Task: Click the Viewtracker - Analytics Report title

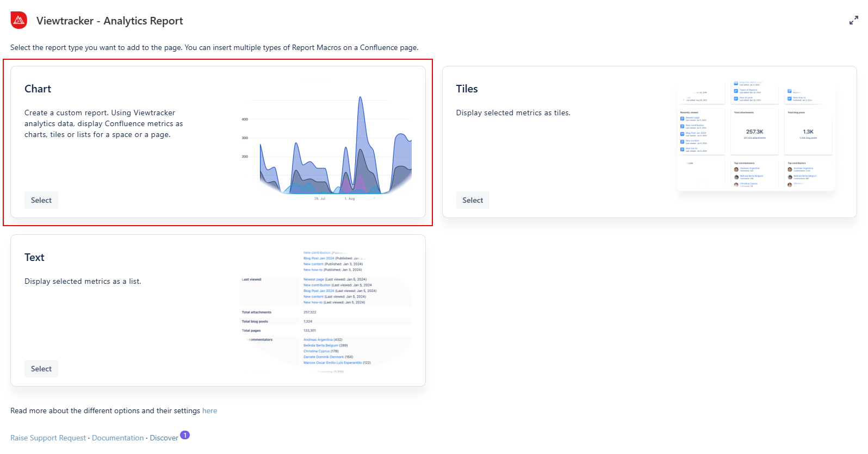Action: 109,21
